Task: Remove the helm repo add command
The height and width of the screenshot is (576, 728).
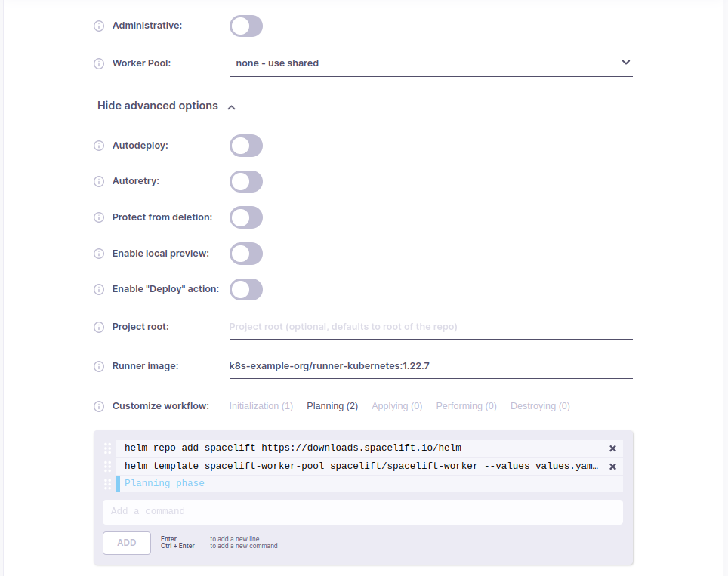Action: [x=612, y=448]
